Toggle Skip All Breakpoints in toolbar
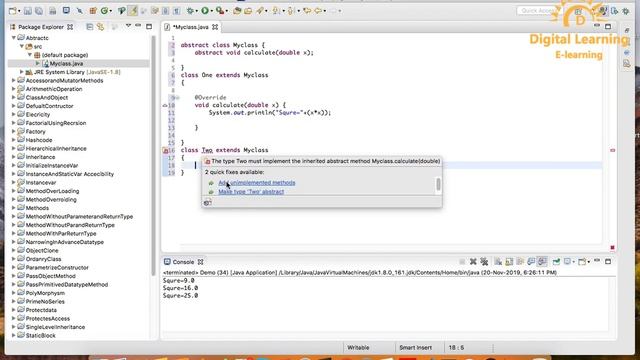640x360 pixels. [80, 11]
